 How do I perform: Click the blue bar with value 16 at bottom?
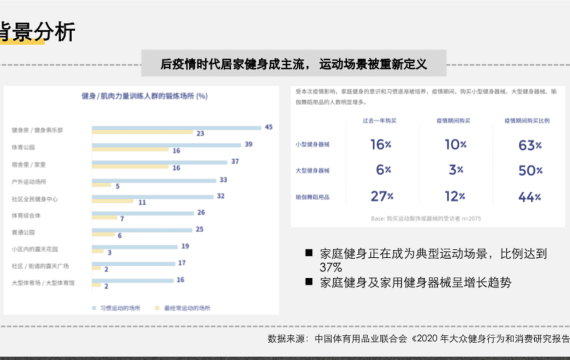click(x=133, y=281)
